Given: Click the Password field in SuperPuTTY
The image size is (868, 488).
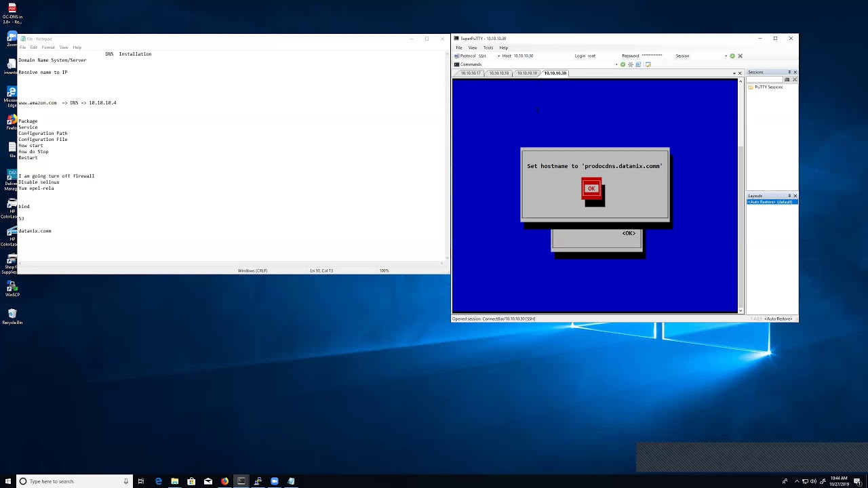Looking at the screenshot, I should [x=656, y=56].
